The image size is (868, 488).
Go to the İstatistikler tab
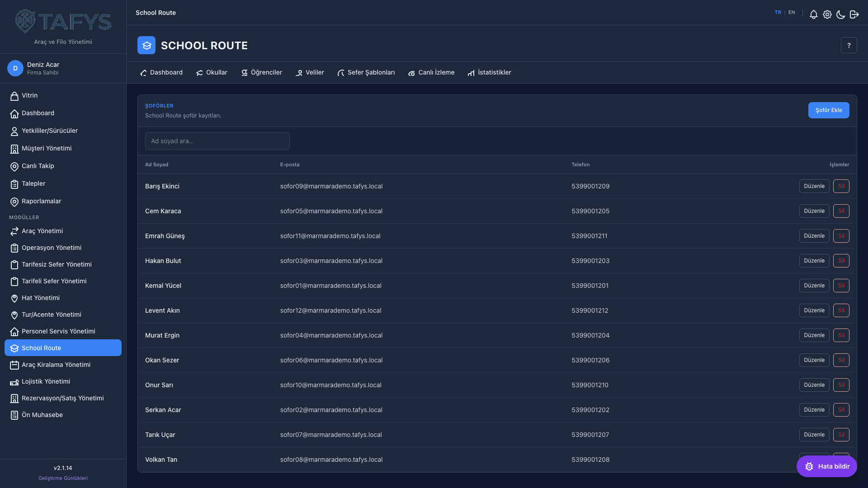pos(489,72)
